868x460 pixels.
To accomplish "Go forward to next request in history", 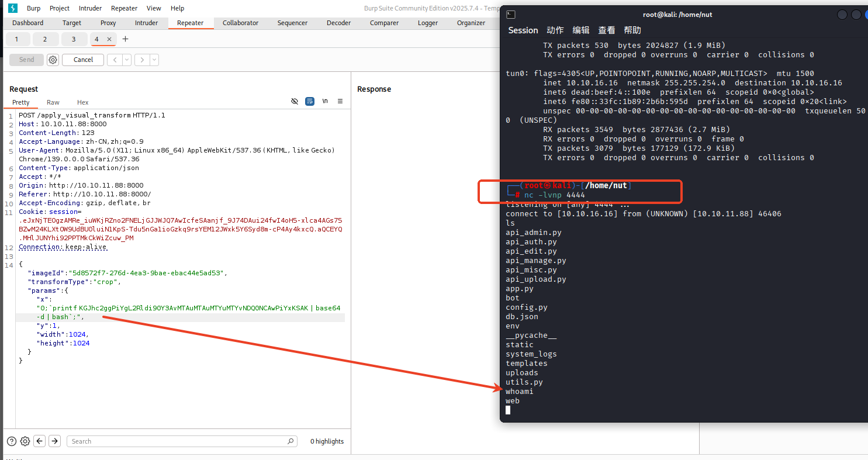I will coord(143,60).
